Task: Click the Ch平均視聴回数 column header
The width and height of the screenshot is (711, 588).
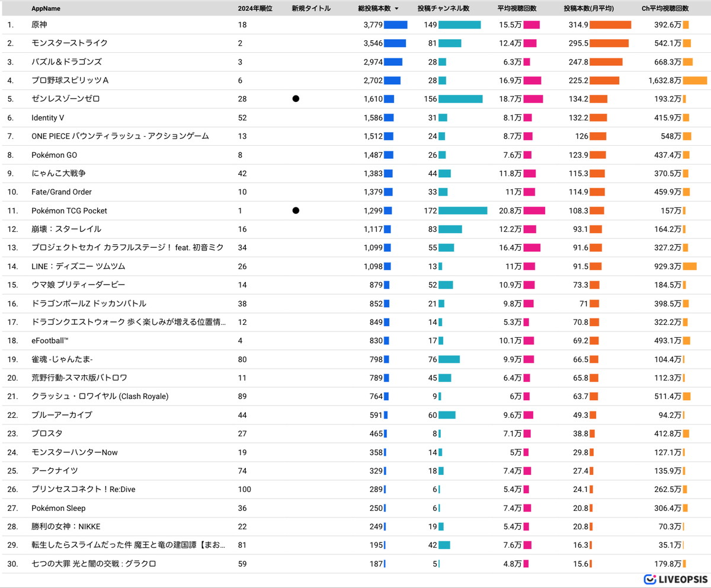Action: click(x=665, y=9)
